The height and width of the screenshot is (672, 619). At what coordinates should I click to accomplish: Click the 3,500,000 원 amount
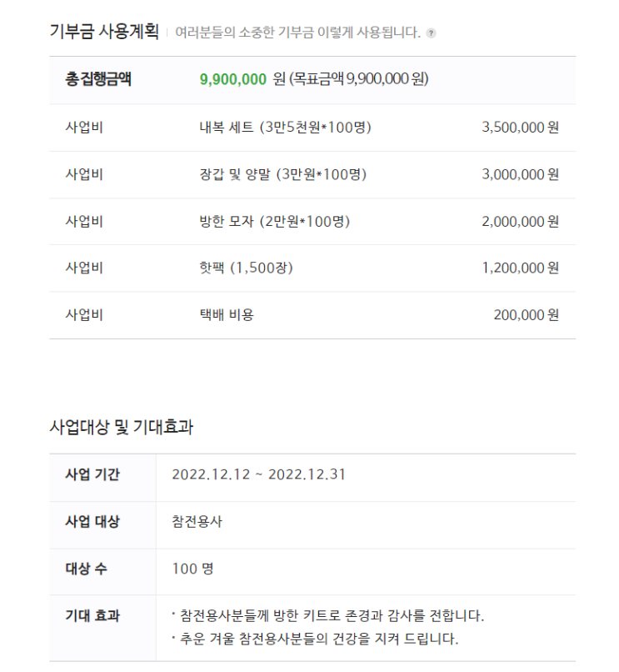point(520,128)
